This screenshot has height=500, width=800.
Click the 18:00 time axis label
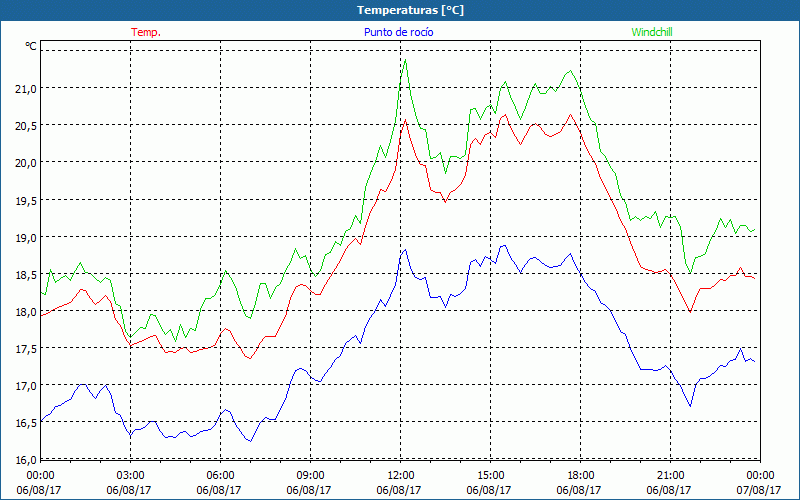[580, 475]
